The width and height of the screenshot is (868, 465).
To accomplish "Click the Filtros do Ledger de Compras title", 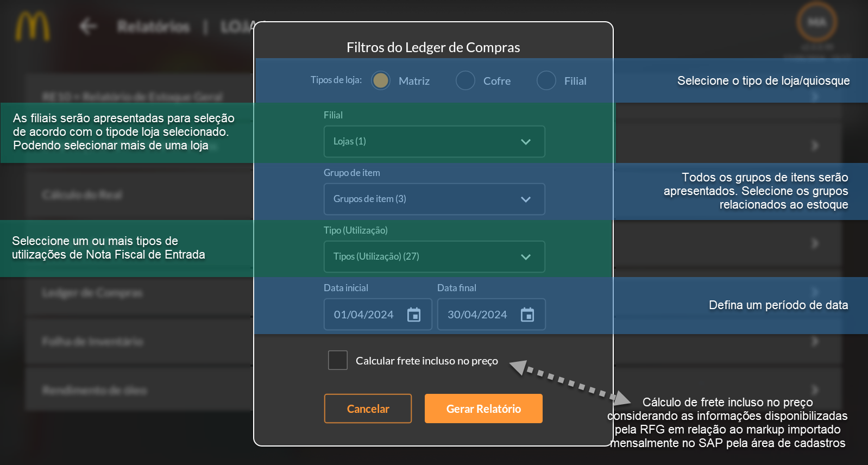I will pyautogui.click(x=433, y=47).
